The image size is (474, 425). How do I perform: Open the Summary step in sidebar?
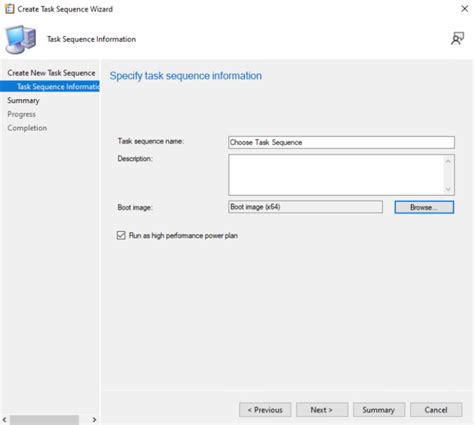[23, 100]
